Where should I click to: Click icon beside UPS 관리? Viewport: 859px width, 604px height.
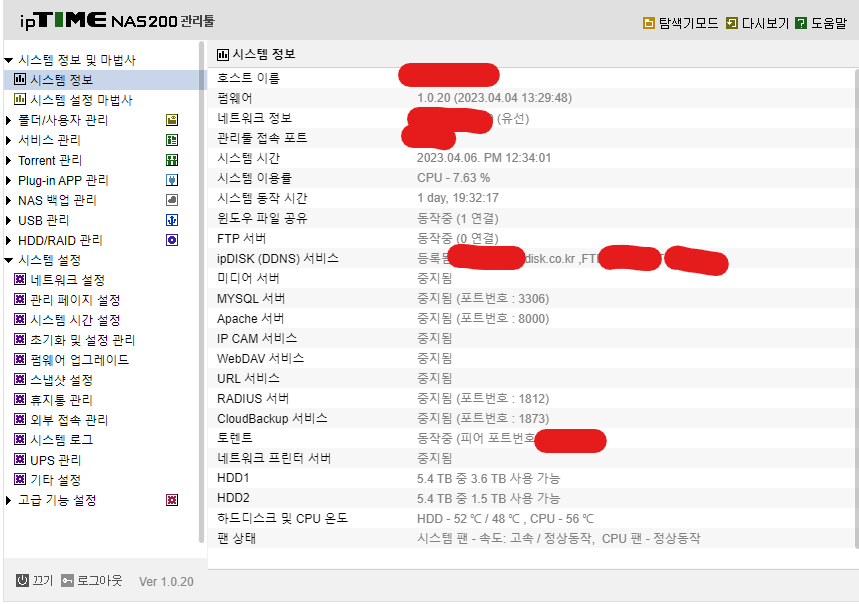20,459
